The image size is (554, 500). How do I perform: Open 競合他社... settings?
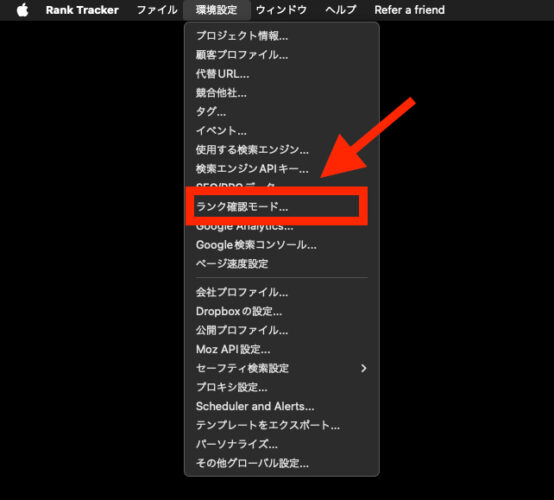click(x=282, y=93)
